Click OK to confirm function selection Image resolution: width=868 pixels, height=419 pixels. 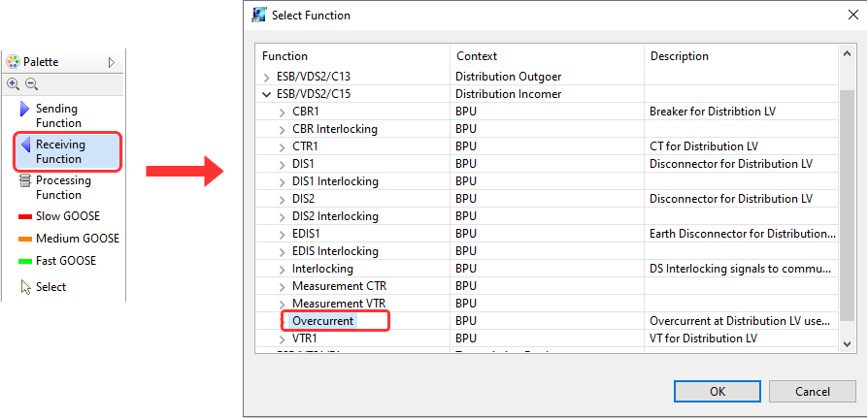(717, 392)
